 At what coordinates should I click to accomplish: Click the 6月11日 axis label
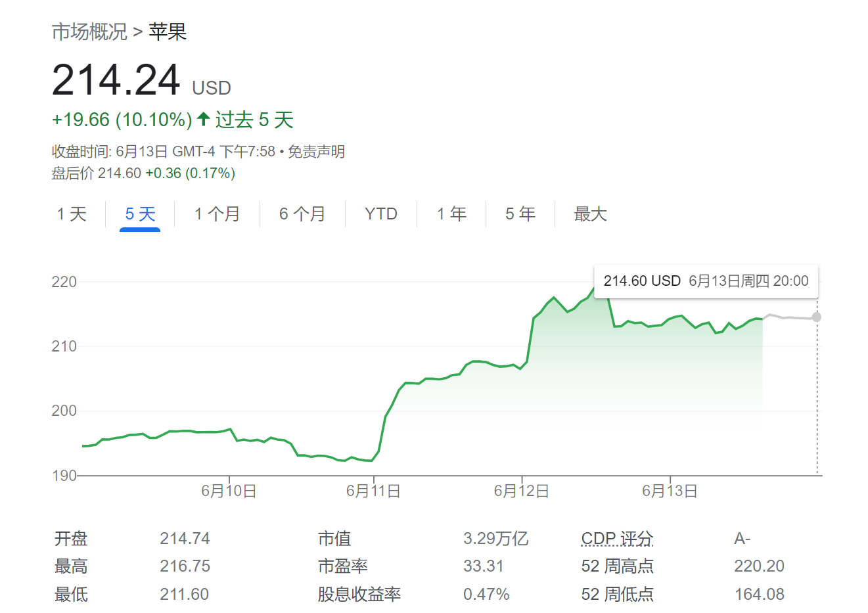click(x=373, y=491)
